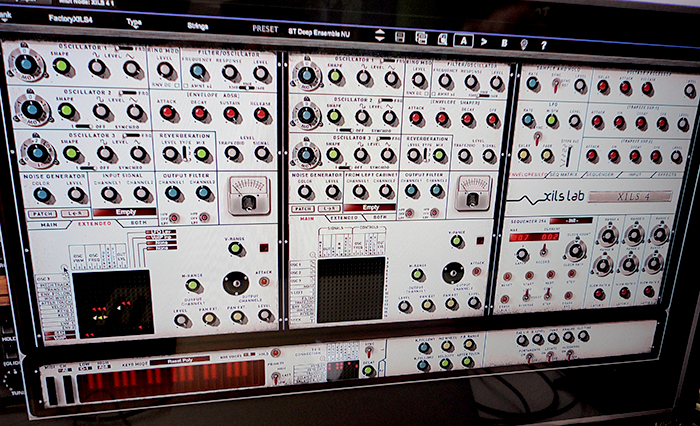Click the left reverberation green Mix knob

(201, 154)
